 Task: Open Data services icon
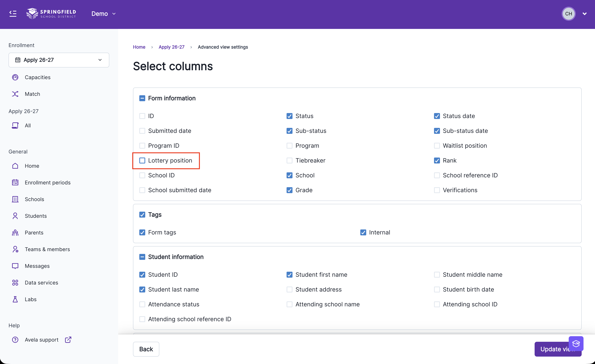pyautogui.click(x=15, y=283)
